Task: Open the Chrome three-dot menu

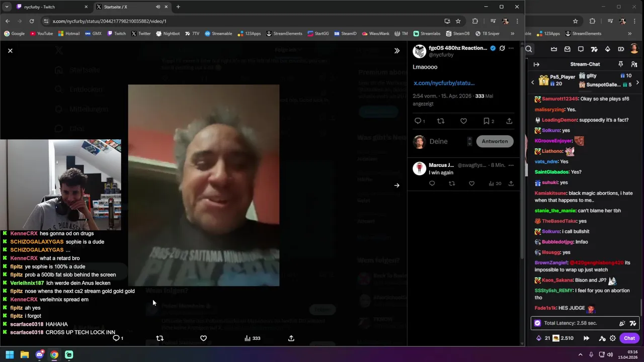Action: [x=517, y=21]
